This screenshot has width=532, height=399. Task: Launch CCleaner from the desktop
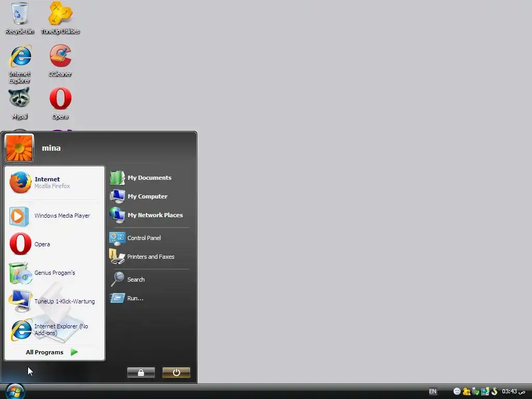coord(60,60)
